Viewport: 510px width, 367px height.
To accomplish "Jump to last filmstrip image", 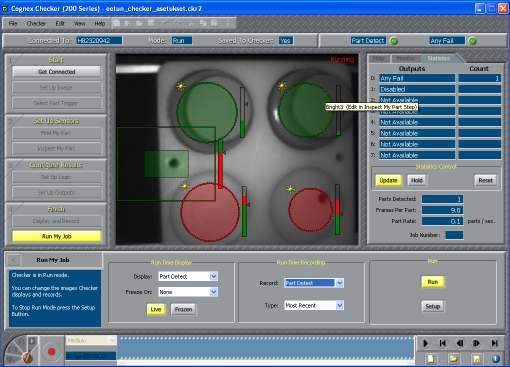I will click(x=495, y=343).
